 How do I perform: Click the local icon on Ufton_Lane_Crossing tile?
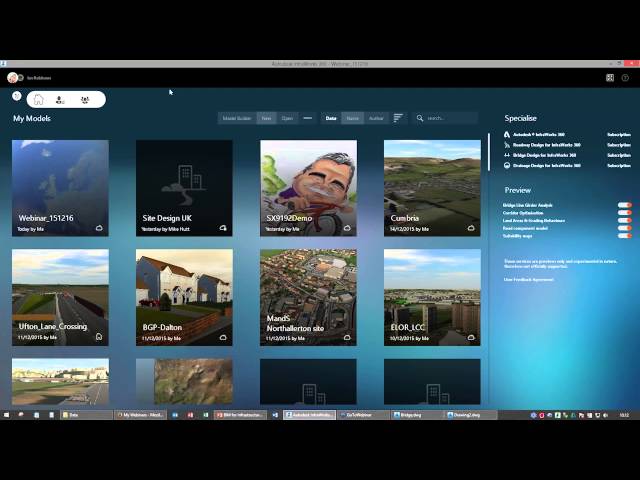tap(99, 337)
